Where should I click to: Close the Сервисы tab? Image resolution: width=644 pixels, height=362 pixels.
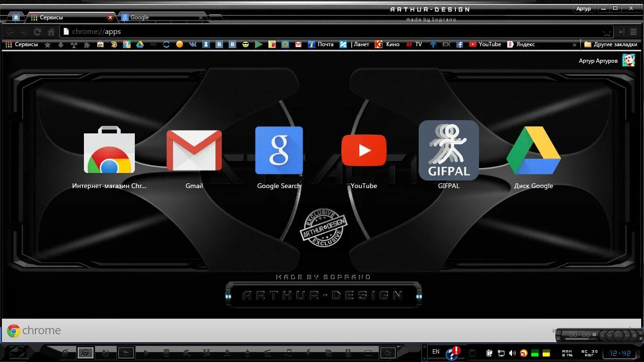pyautogui.click(x=110, y=17)
